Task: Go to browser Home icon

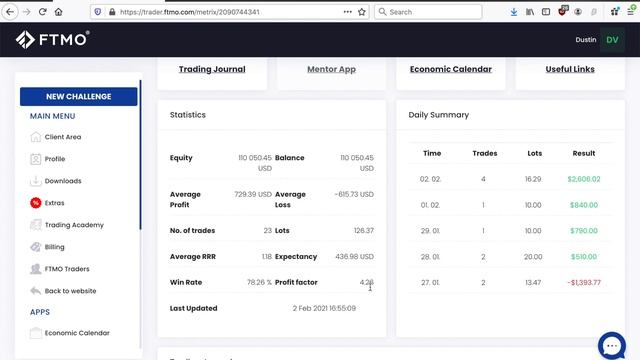Action: coord(58,12)
